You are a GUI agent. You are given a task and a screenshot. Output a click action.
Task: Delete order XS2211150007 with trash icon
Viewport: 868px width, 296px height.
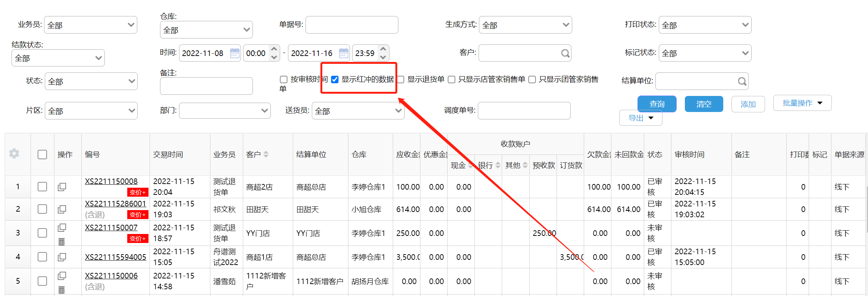tap(62, 242)
